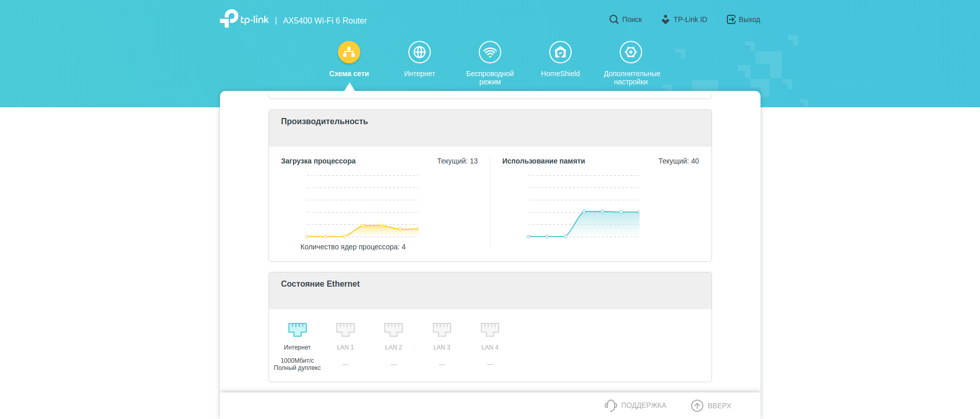Click the LAN 1 port icon
The image size is (980, 419).
click(x=346, y=329)
